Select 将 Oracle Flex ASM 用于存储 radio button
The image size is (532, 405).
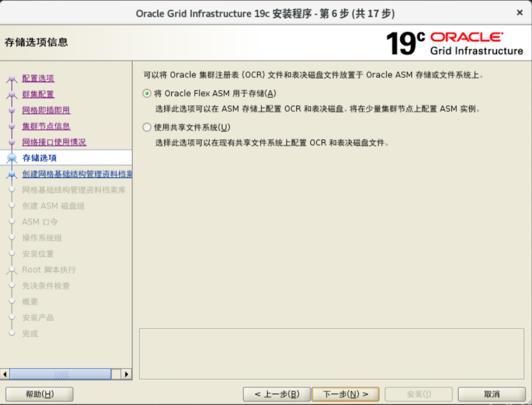[147, 94]
